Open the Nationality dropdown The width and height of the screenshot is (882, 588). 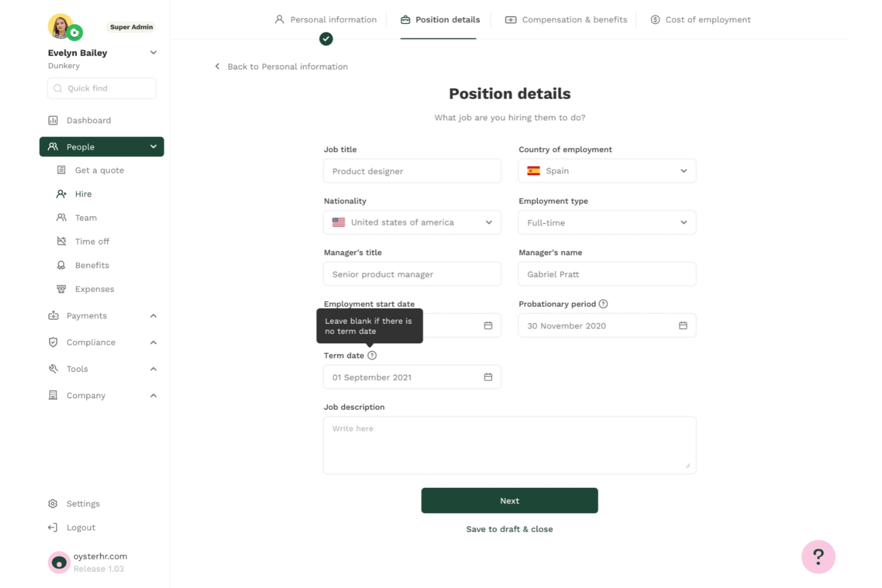pos(412,222)
